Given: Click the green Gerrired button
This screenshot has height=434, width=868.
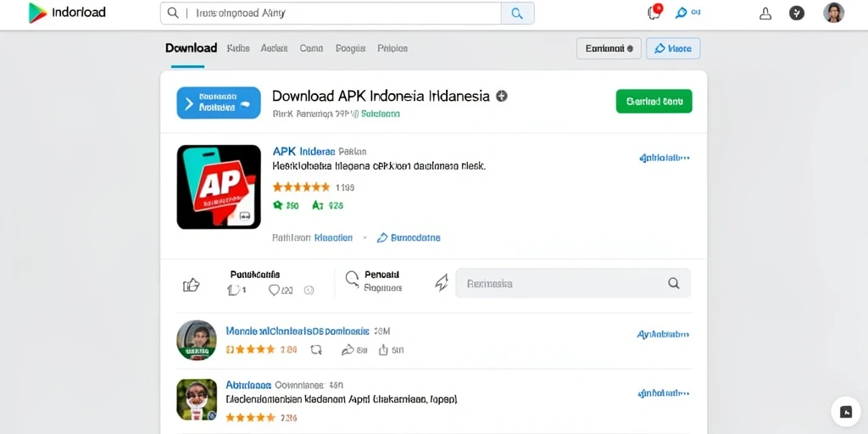Looking at the screenshot, I should [654, 102].
